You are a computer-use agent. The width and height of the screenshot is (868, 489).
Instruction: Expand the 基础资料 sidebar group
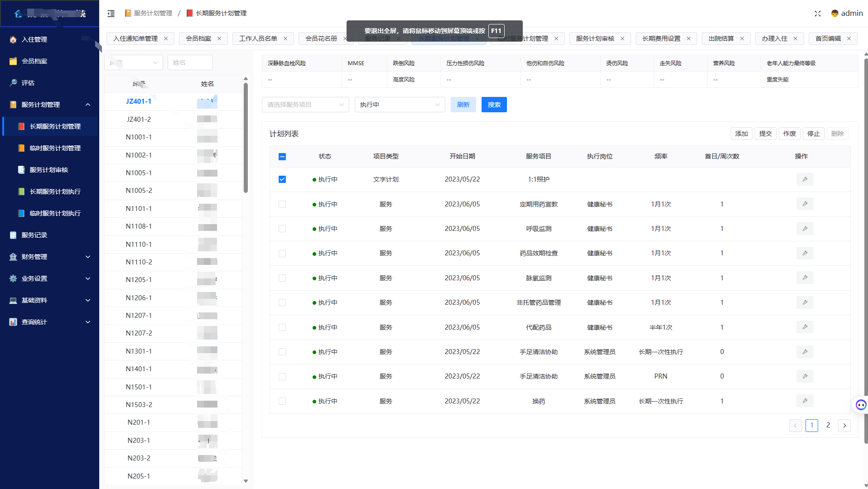pyautogui.click(x=88, y=300)
